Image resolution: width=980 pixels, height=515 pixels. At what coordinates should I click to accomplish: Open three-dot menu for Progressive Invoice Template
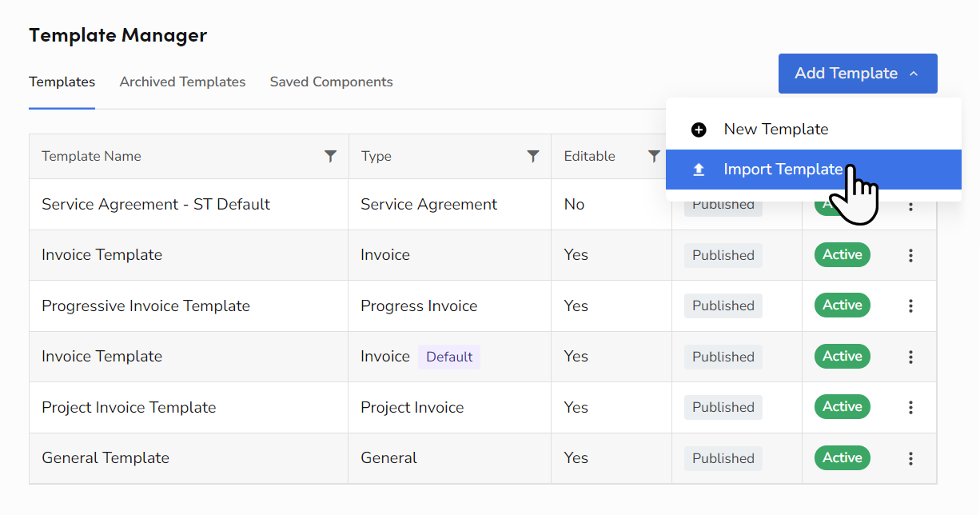pyautogui.click(x=910, y=305)
